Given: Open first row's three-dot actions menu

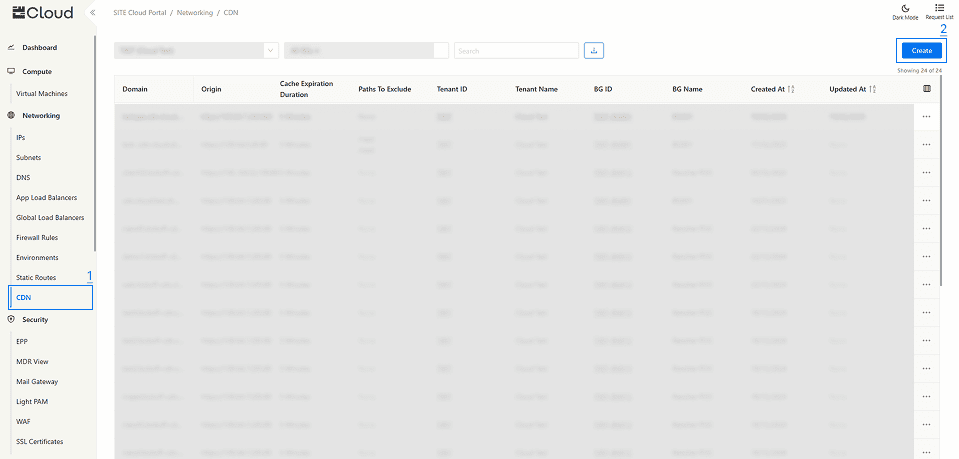Looking at the screenshot, I should click(927, 117).
